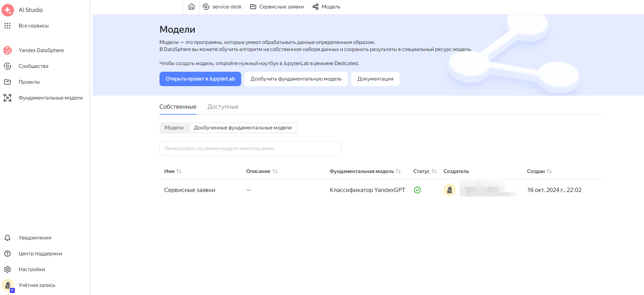Click Классификатор YandexGPT cell text

367,190
